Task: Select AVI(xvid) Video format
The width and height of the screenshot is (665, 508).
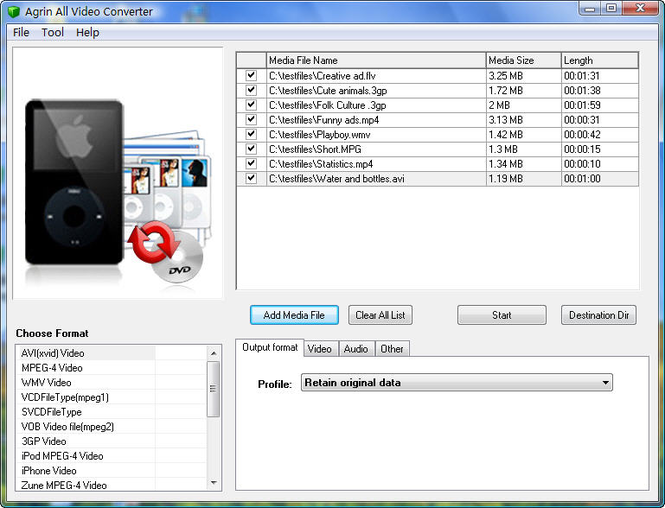Action: click(111, 353)
